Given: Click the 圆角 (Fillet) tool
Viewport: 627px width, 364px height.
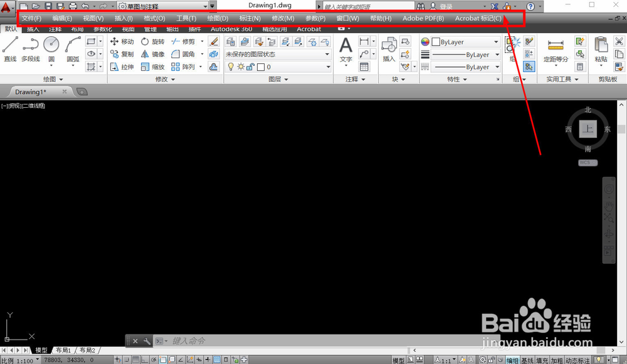Looking at the screenshot, I should pyautogui.click(x=183, y=54).
